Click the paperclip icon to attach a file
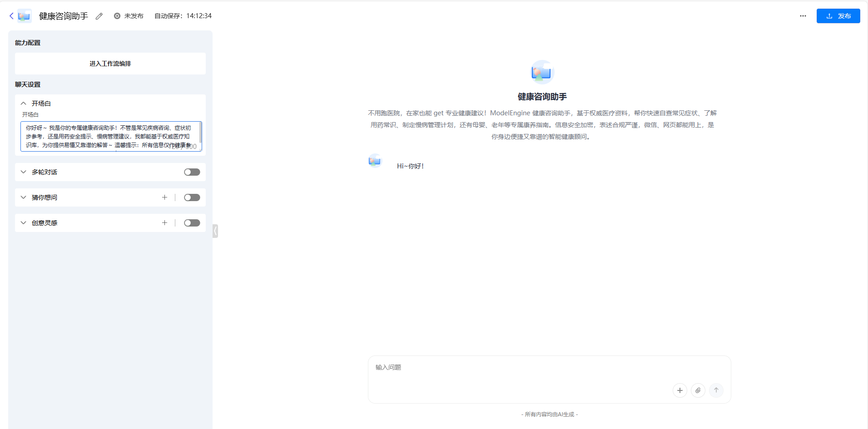 point(698,390)
